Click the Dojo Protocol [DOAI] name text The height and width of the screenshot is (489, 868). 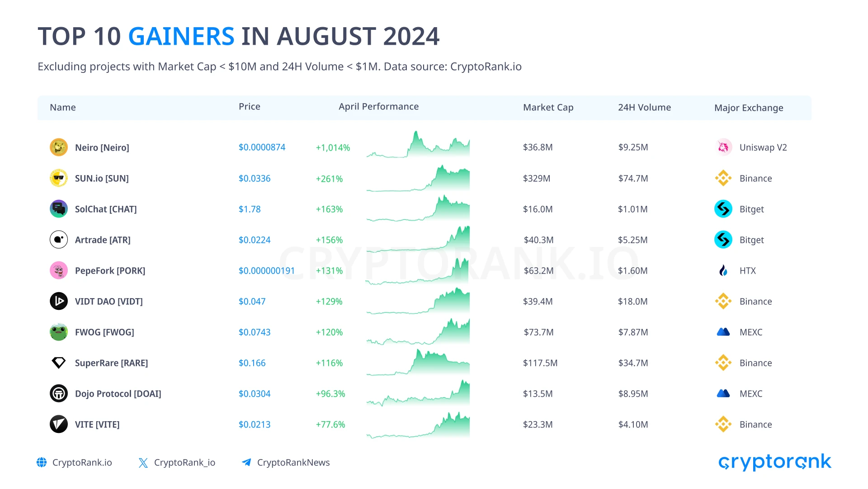coord(118,394)
